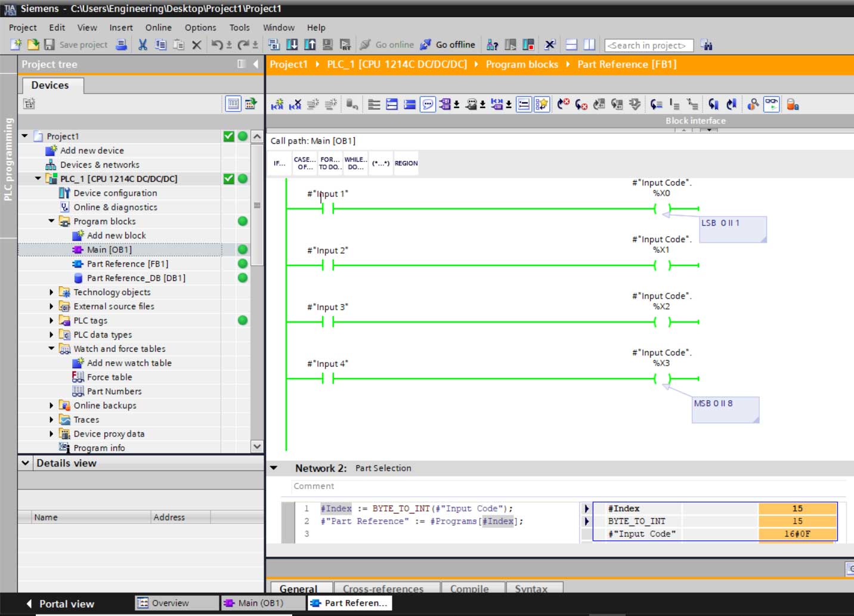Toggle the project tree details view icon
Screen dimensions: 854x616
233,104
